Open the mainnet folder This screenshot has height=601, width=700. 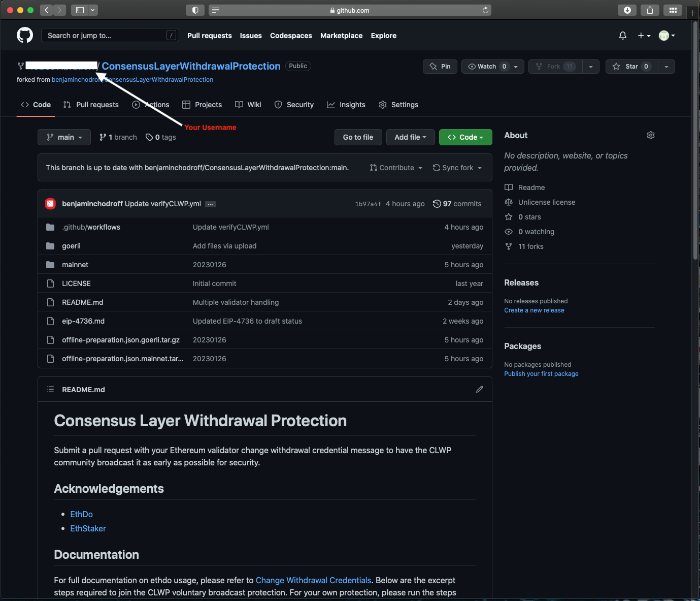tap(75, 265)
